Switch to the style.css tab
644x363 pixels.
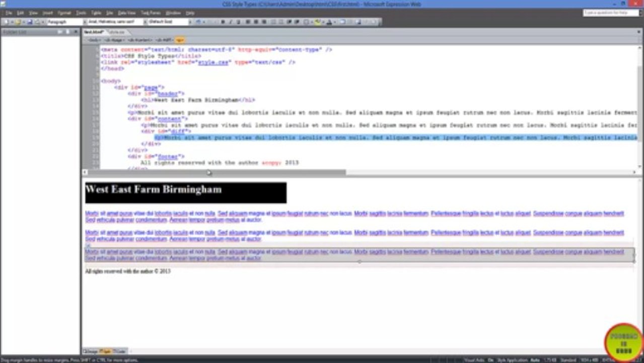pos(118,32)
